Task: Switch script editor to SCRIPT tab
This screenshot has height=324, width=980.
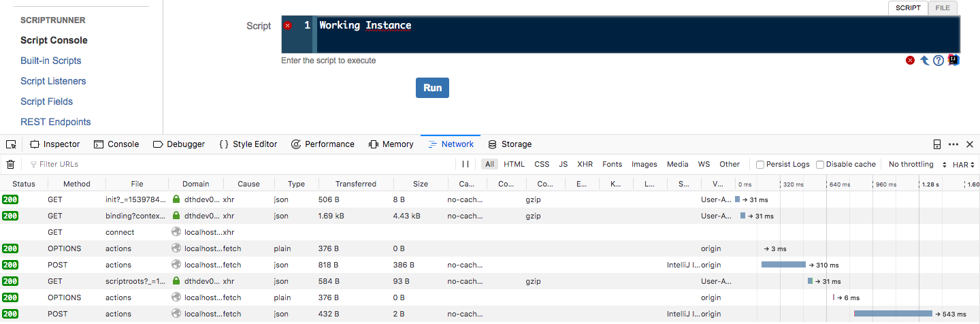Action: point(908,8)
